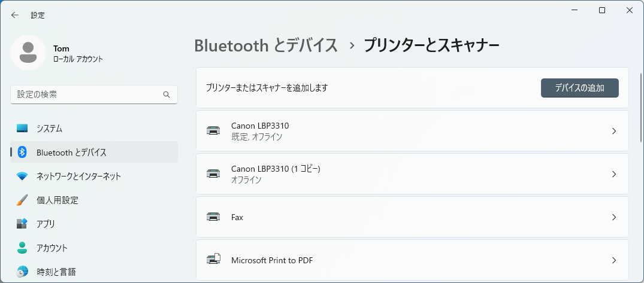
Task: Expand the Fax entry chevron
Action: (x=614, y=217)
